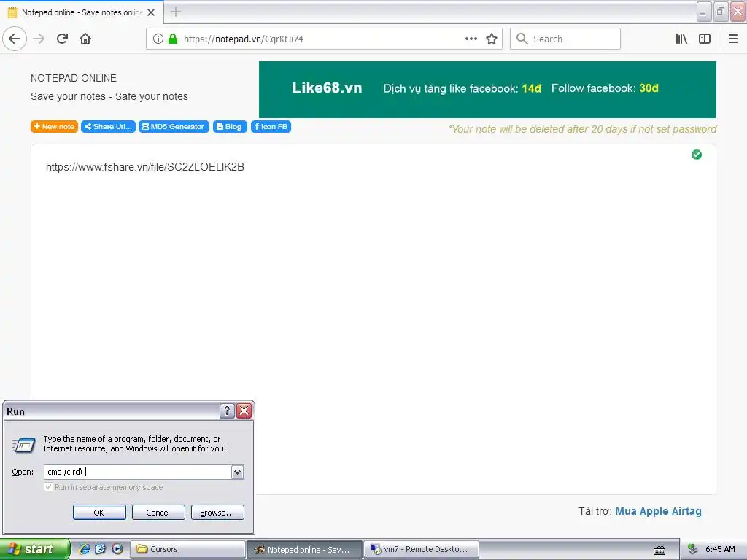
Task: Switch to the Cursors folder taskbar button
Action: [188, 549]
